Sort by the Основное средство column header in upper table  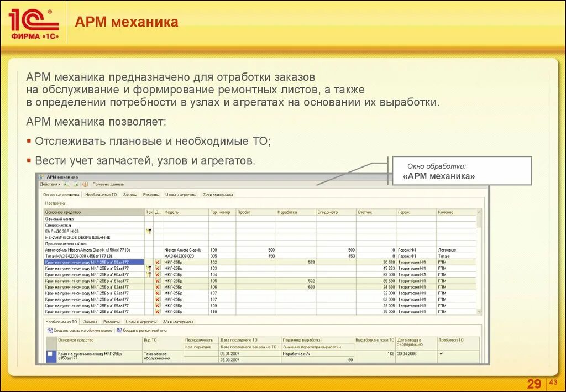pyautogui.click(x=94, y=212)
